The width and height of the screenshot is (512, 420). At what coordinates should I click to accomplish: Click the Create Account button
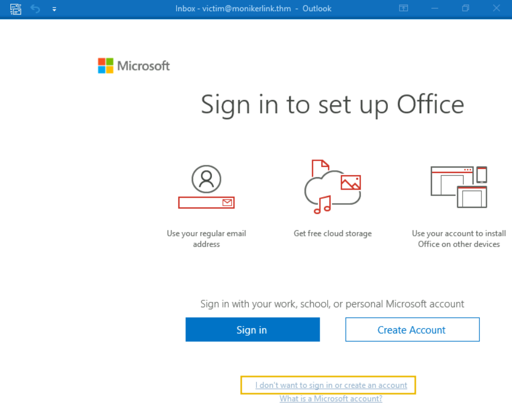(413, 330)
